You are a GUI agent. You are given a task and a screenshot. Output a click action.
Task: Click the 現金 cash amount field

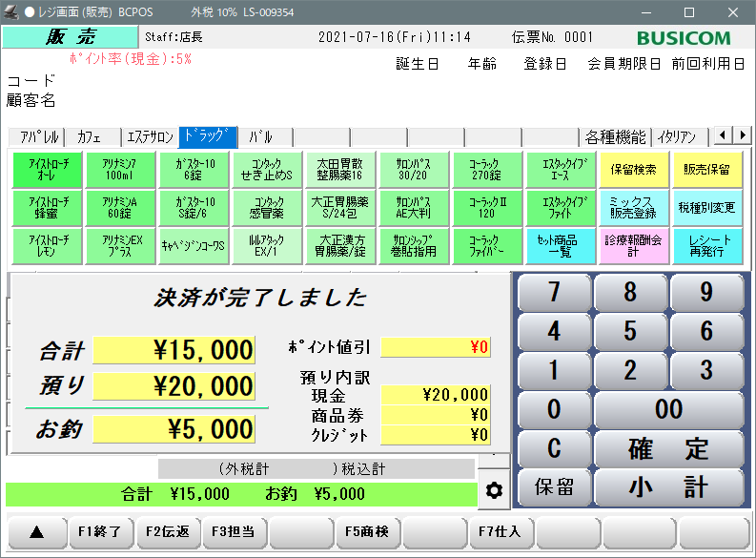coord(435,395)
